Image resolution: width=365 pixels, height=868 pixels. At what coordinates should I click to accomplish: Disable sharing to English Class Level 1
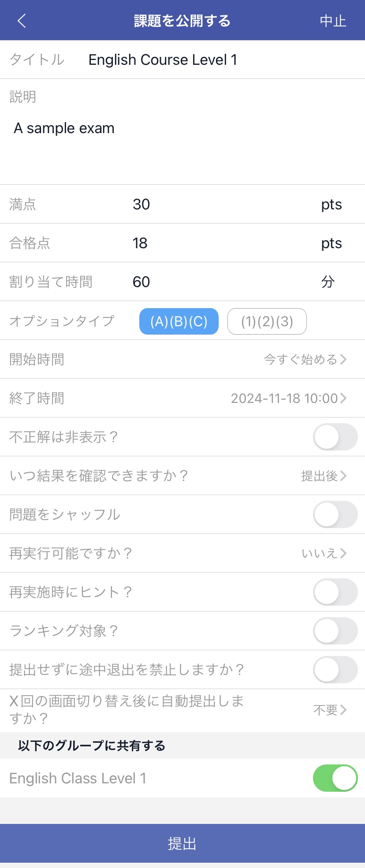(x=335, y=778)
